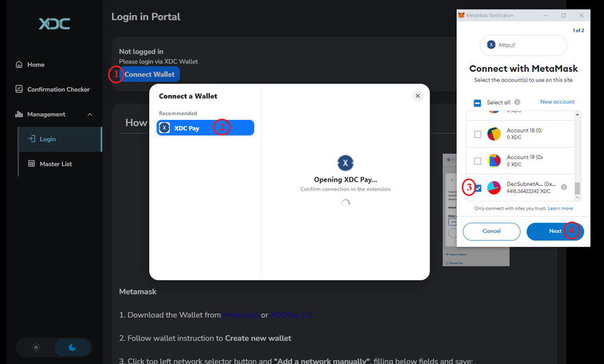Check the Account 19 checkbox
Viewport: 604px width, 364px height.
478,160
